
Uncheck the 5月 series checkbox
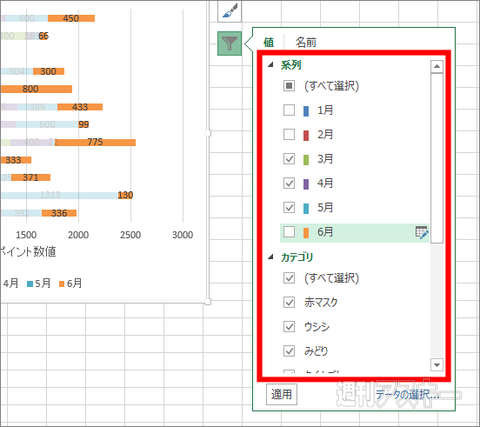[289, 207]
